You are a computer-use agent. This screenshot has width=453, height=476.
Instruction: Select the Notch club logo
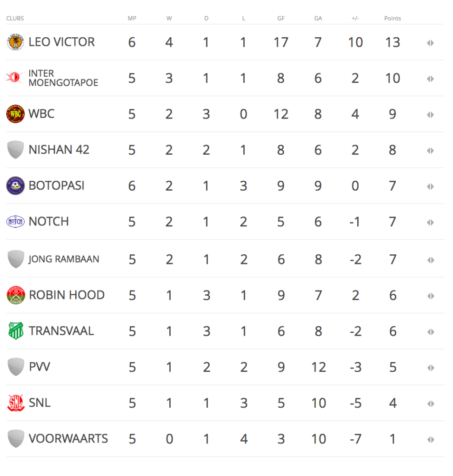(x=15, y=222)
